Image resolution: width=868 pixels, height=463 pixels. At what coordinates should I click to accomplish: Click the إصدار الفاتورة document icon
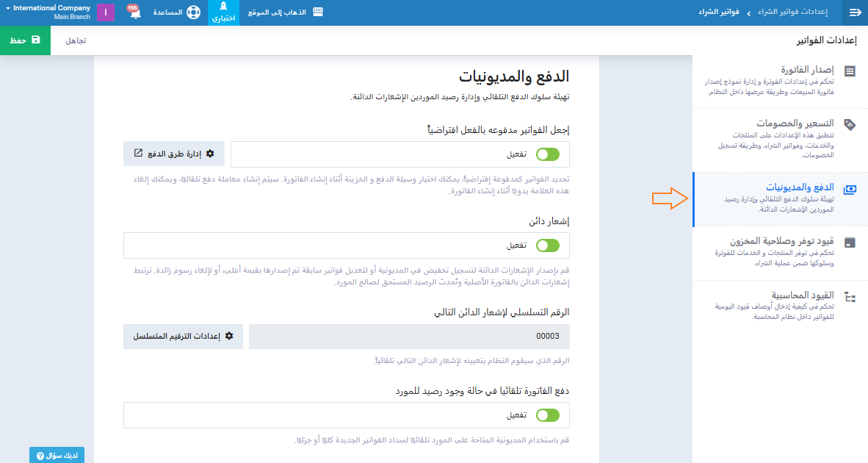click(x=850, y=71)
